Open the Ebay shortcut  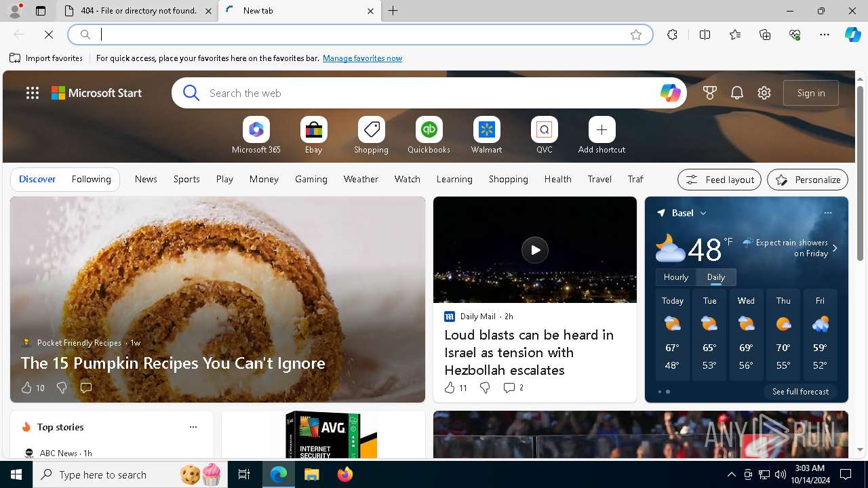pyautogui.click(x=314, y=136)
